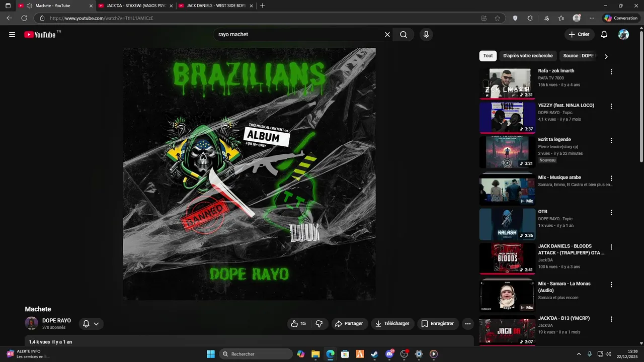Click the magnifier search button
Viewport: 644px width, 362px height.
click(404, 35)
